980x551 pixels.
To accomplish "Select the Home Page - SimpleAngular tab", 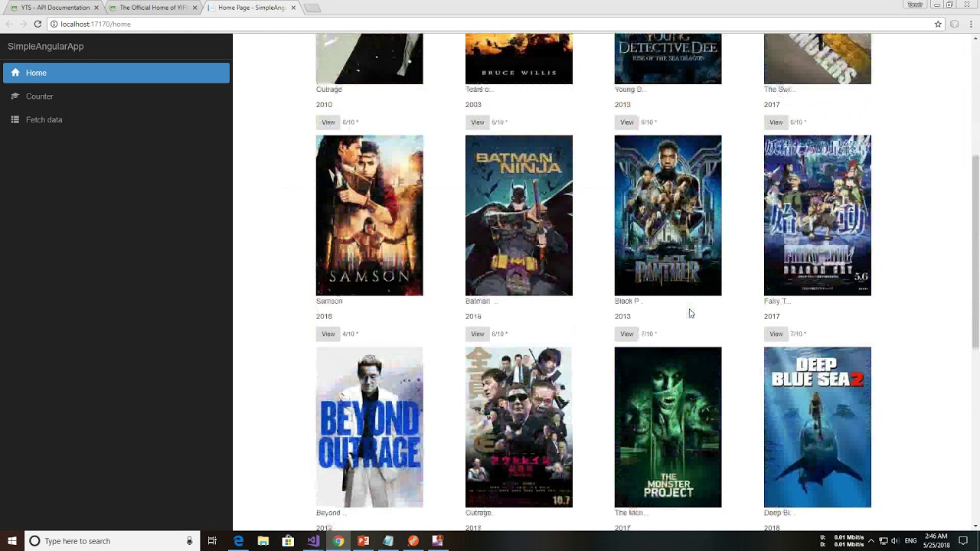I will 252,8.
